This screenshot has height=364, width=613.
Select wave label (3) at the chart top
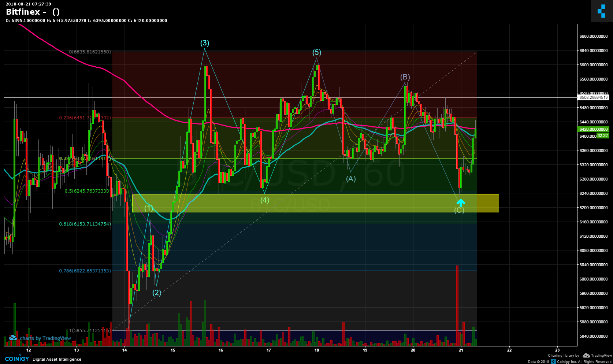[x=205, y=43]
